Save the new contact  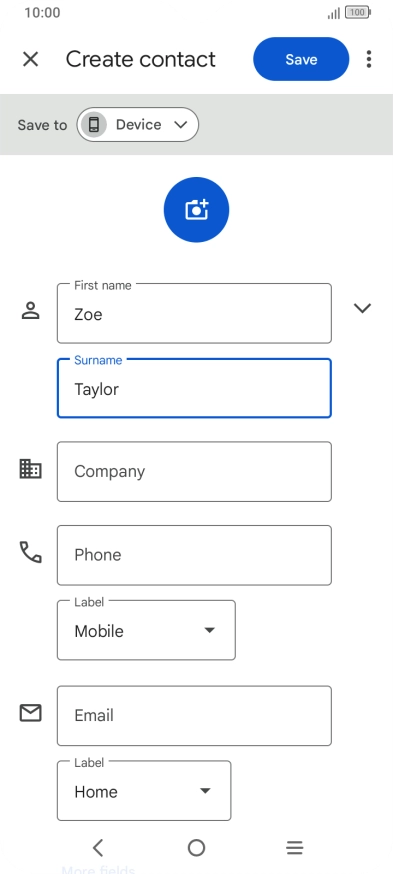(301, 59)
